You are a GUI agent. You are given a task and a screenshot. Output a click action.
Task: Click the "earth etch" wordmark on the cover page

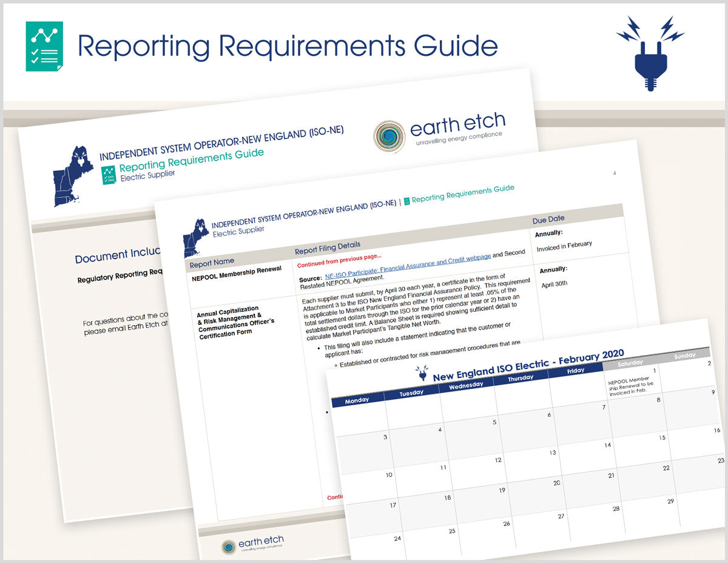click(458, 124)
